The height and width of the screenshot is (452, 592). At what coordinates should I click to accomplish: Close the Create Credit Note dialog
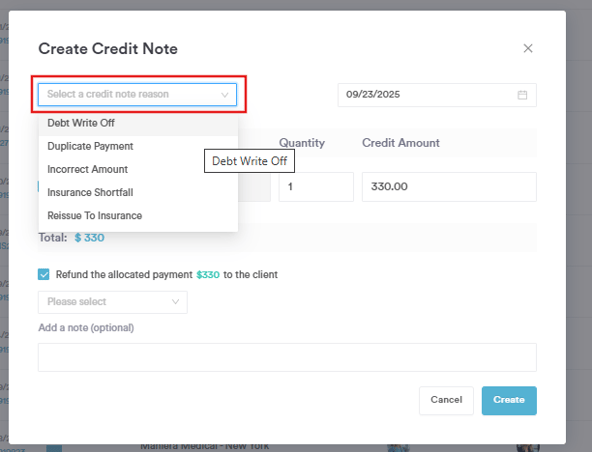[528, 48]
